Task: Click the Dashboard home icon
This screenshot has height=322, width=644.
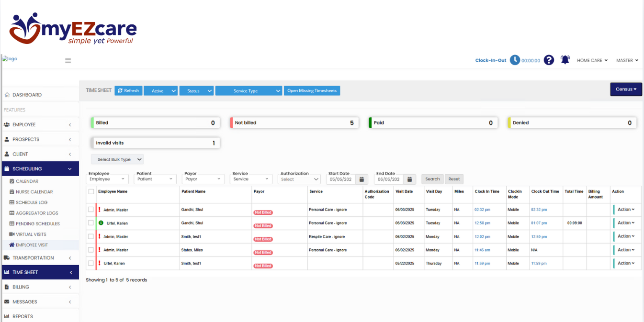Action: (x=7, y=95)
